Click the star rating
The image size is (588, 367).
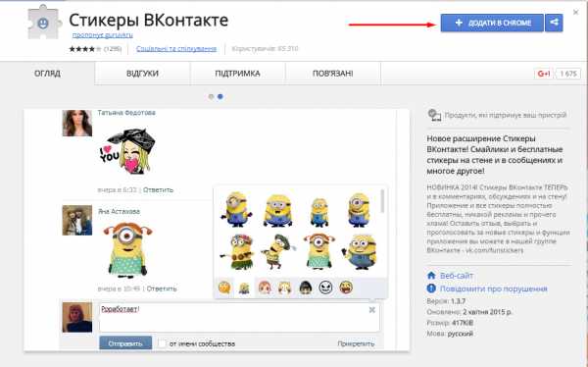85,49
